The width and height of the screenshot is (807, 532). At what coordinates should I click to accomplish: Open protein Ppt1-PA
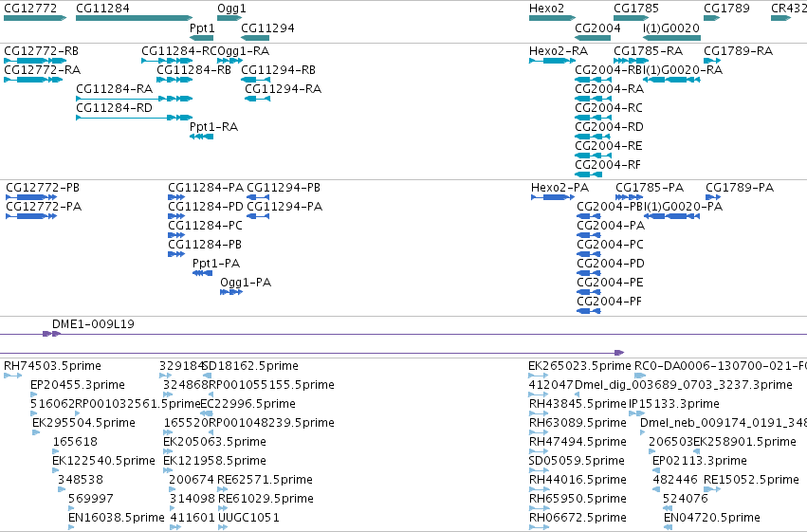(x=216, y=264)
